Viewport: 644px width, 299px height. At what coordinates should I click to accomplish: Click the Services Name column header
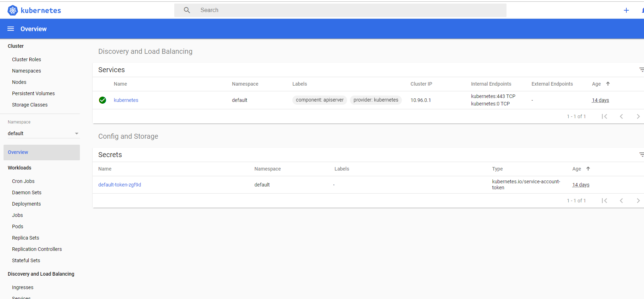pyautogui.click(x=120, y=84)
